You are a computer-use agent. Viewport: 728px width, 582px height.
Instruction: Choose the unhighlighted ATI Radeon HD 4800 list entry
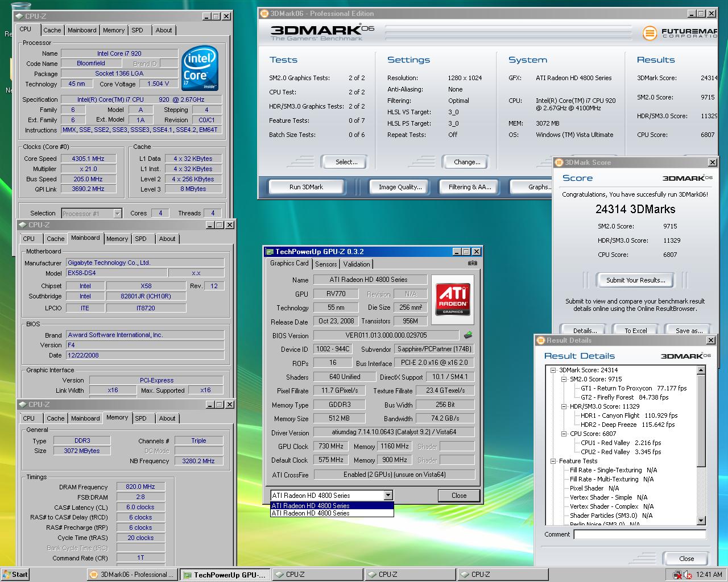[x=332, y=513]
